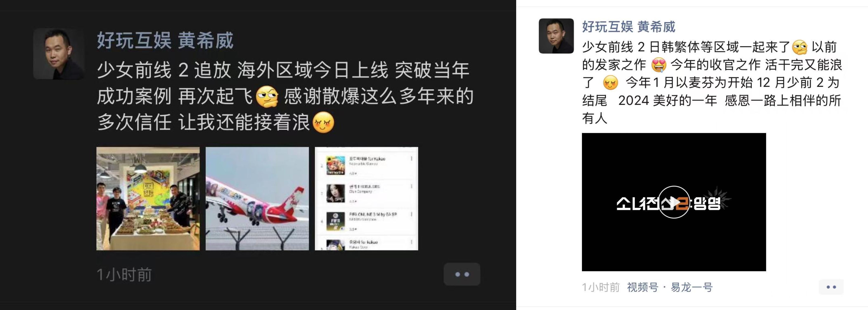Open the profile avatar in the dark post

[x=59, y=54]
